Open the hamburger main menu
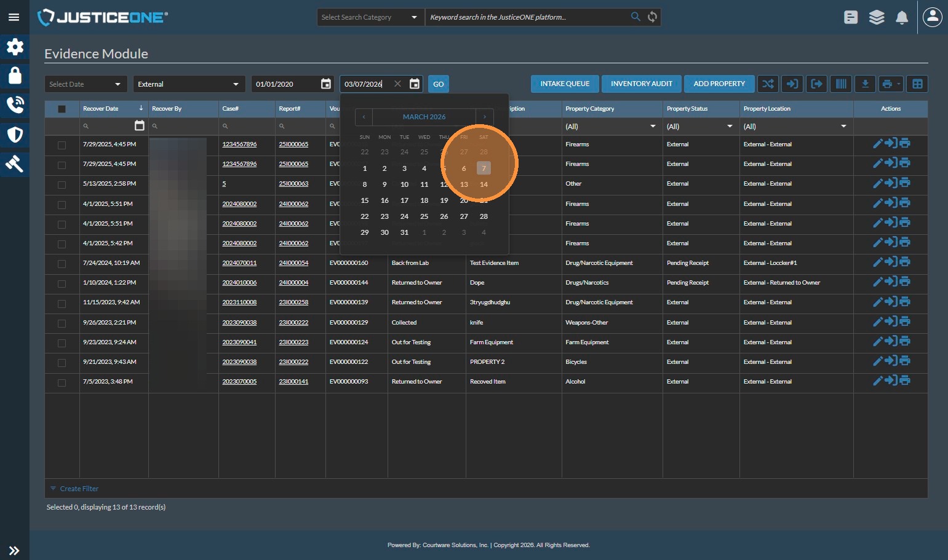 [x=14, y=17]
